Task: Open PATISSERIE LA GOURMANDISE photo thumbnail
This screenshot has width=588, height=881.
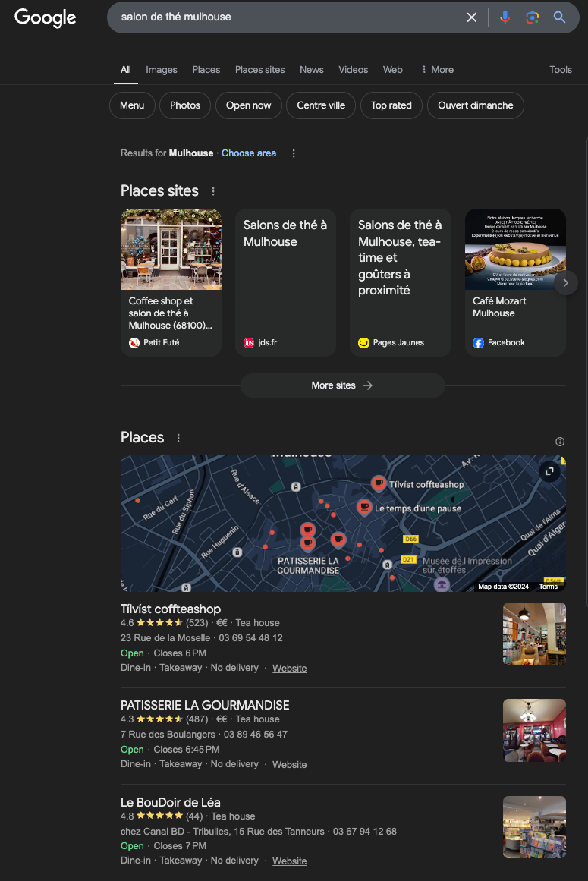Action: (x=534, y=731)
